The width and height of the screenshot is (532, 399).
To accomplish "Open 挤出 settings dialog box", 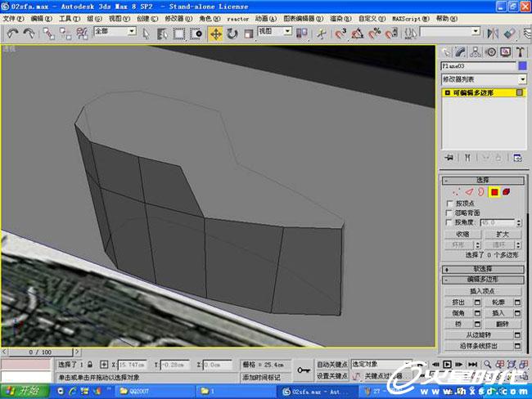I will point(477,302).
